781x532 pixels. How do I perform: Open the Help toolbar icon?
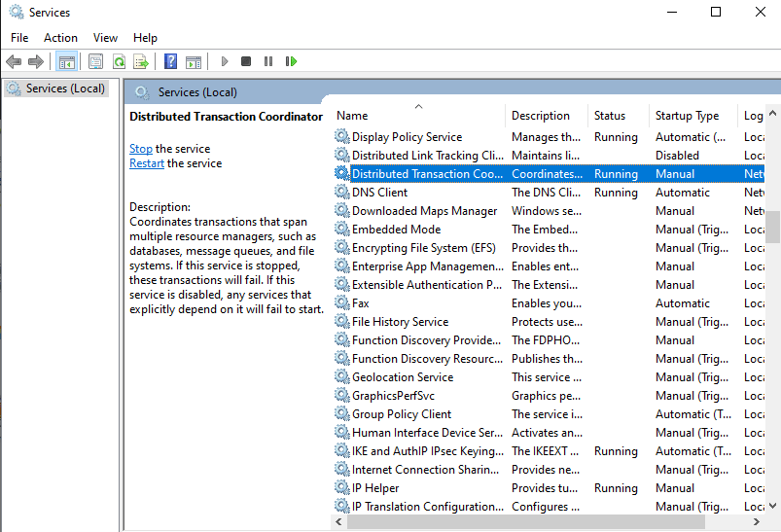coord(170,61)
